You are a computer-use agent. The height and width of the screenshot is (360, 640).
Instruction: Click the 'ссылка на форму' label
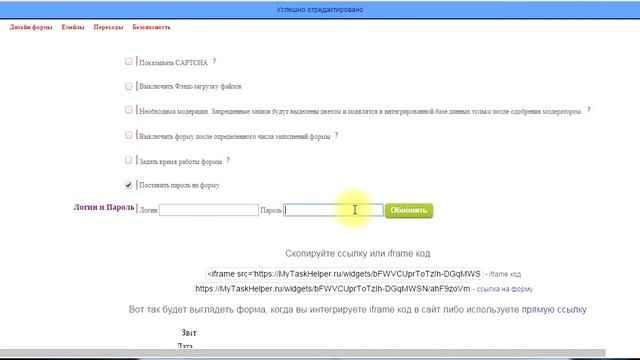(x=504, y=289)
